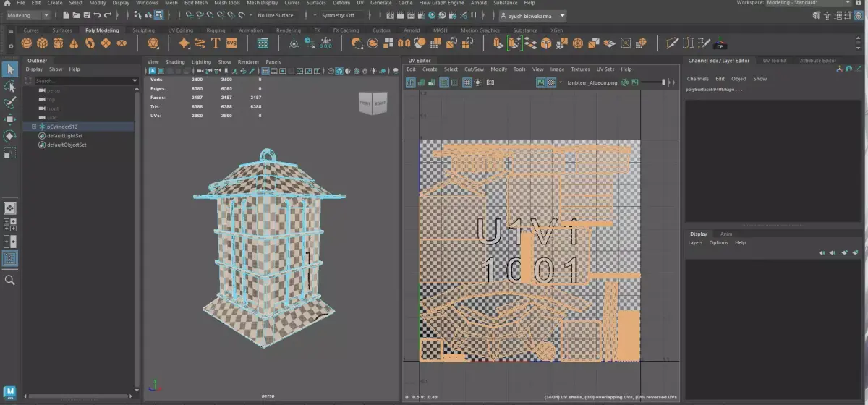This screenshot has width=868, height=405.
Task: Activate the Scale tool in toolbox
Action: [10, 153]
